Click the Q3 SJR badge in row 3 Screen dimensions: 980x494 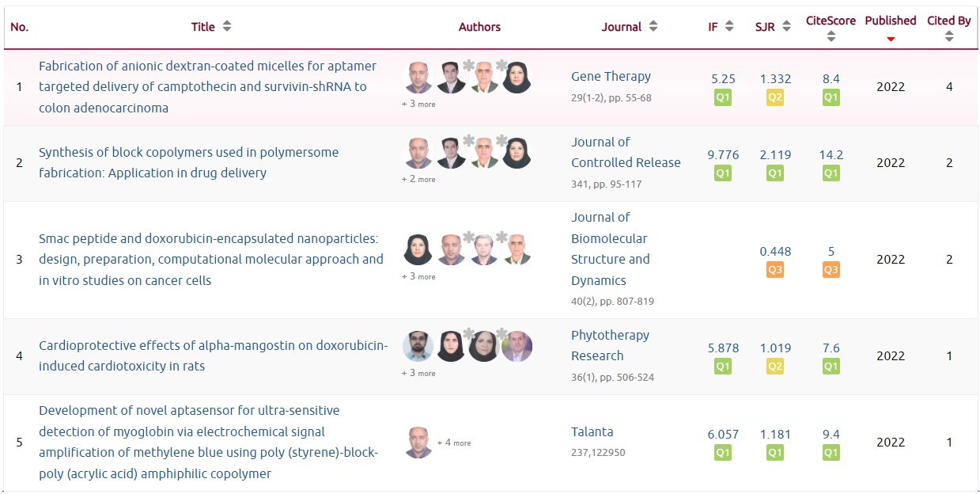coord(775,270)
